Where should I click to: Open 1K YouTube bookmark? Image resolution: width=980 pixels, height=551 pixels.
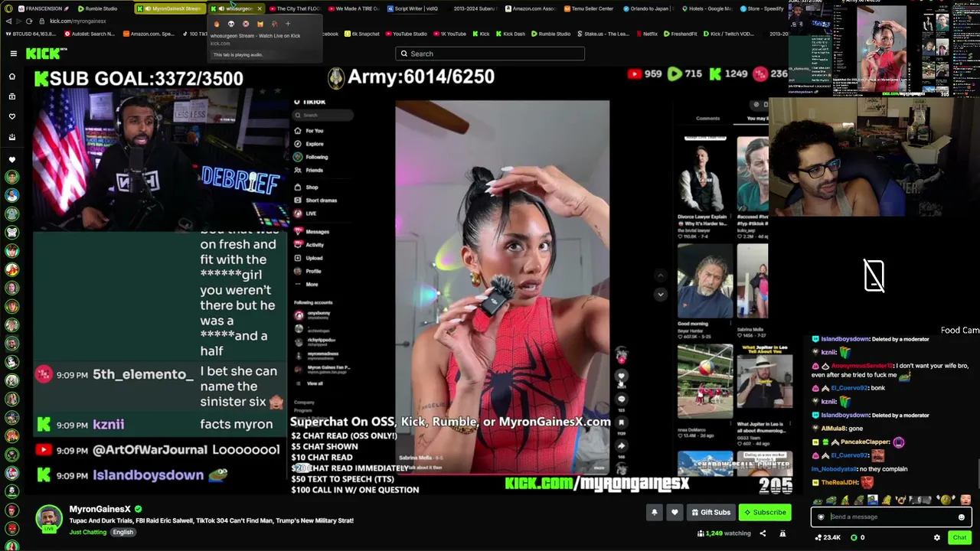click(449, 34)
